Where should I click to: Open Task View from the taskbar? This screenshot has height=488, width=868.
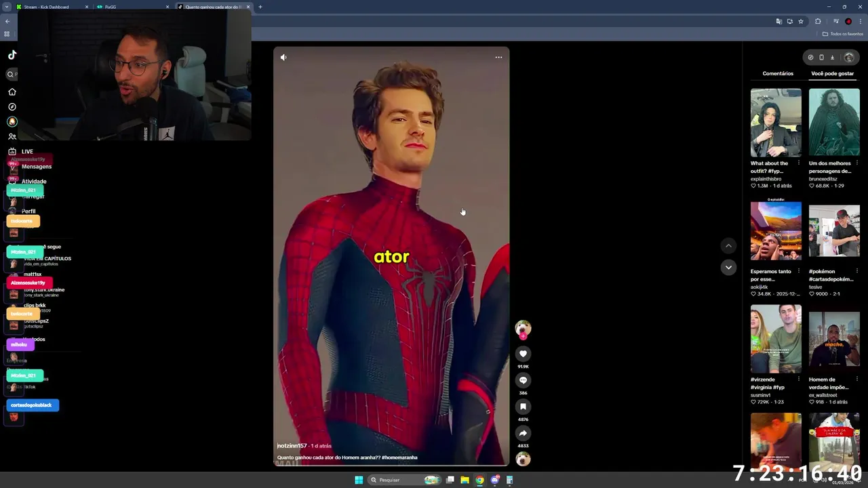[450, 480]
